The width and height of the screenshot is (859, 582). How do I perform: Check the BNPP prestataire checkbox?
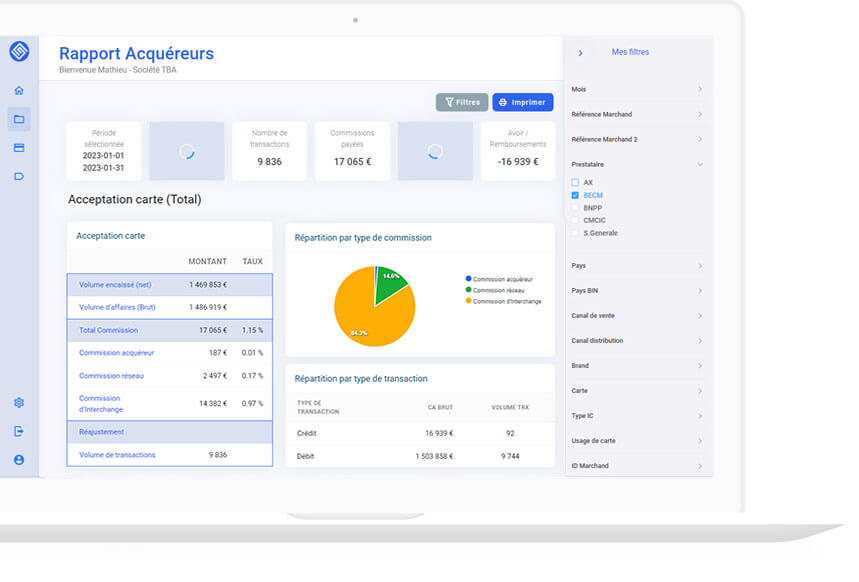pos(575,208)
